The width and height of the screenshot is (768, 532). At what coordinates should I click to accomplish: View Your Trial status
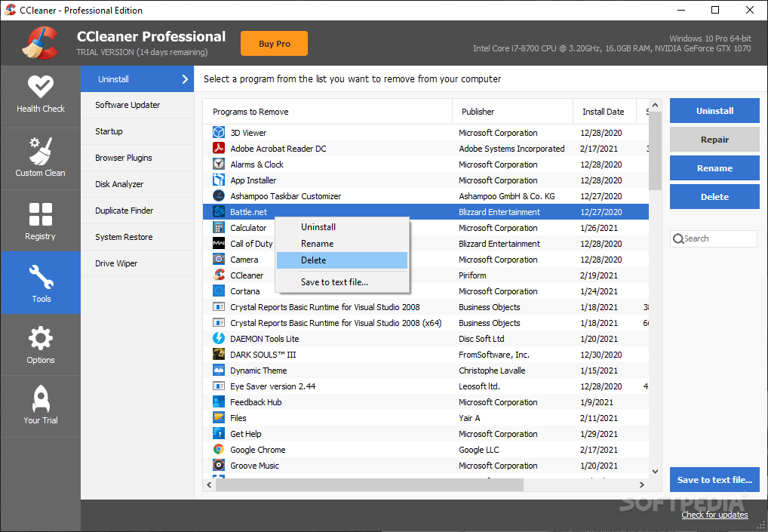coord(41,406)
